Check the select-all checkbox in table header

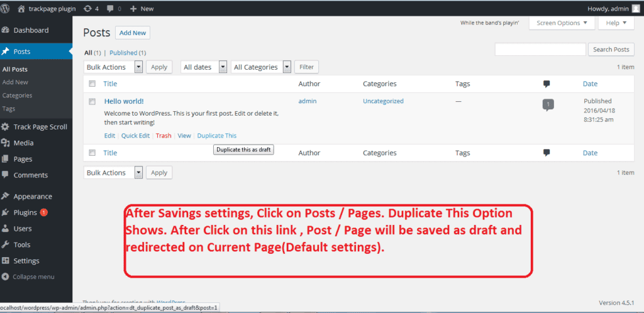click(92, 84)
